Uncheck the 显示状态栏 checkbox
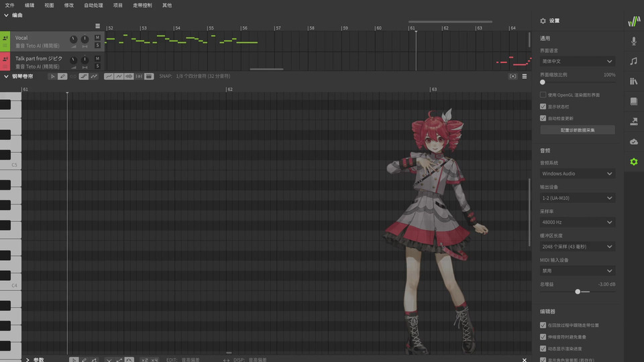644x362 pixels. coord(543,107)
